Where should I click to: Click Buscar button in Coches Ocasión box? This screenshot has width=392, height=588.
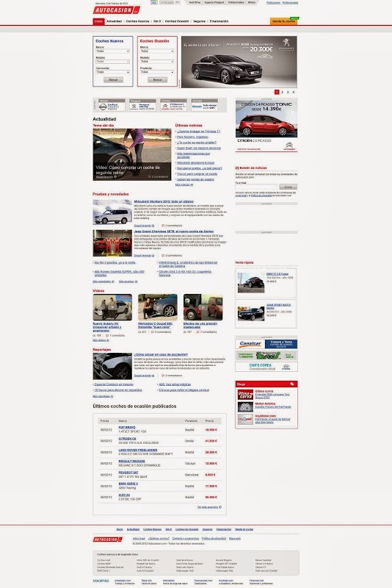[157, 80]
